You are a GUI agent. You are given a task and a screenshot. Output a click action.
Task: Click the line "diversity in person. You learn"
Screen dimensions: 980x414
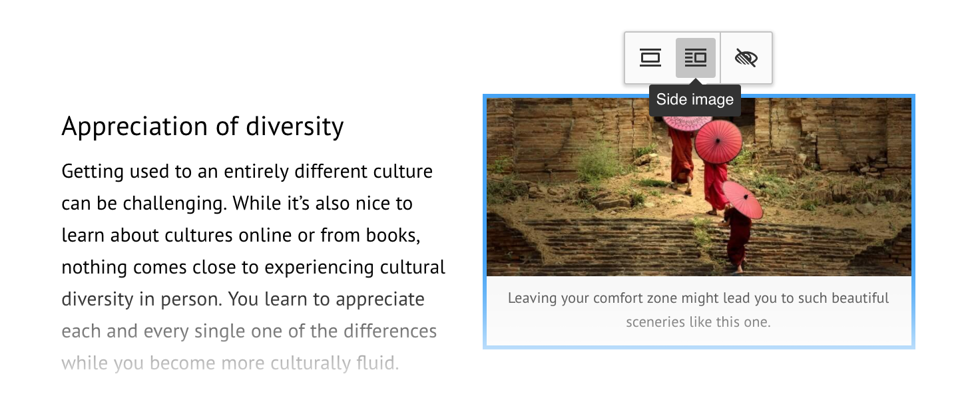pos(243,299)
